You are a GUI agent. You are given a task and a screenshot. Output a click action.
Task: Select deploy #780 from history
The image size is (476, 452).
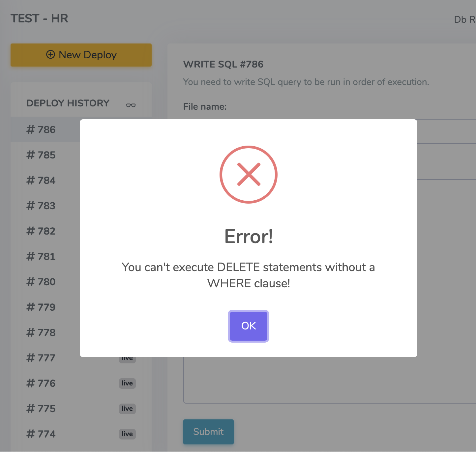coord(41,282)
